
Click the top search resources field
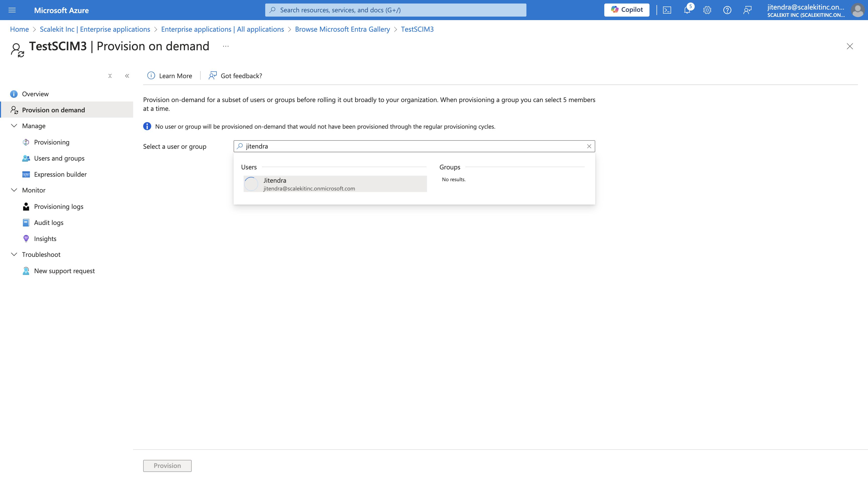click(x=396, y=10)
